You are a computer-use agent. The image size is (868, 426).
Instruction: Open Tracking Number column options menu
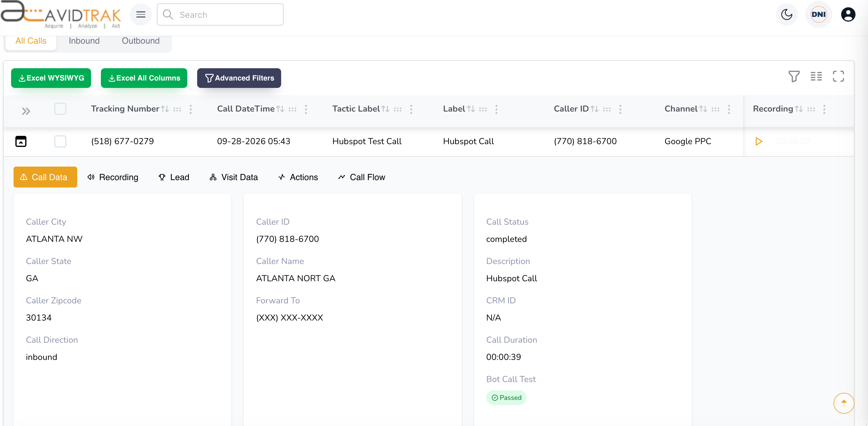(191, 109)
